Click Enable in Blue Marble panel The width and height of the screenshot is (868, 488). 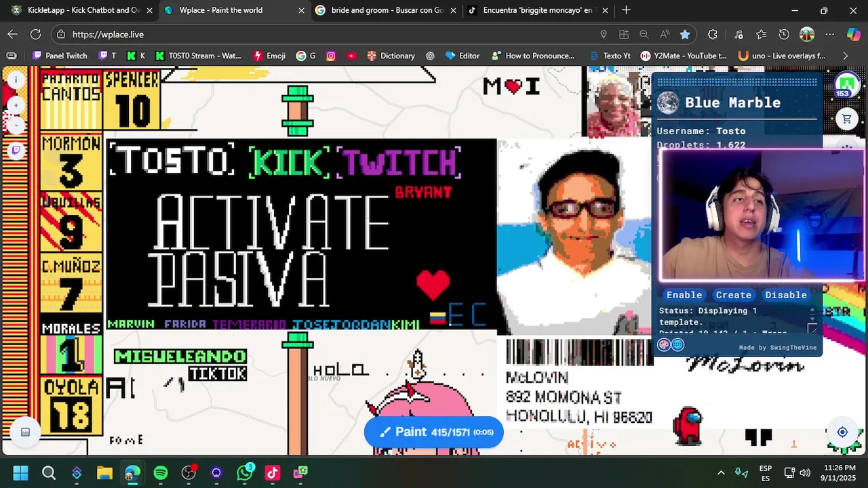(684, 295)
